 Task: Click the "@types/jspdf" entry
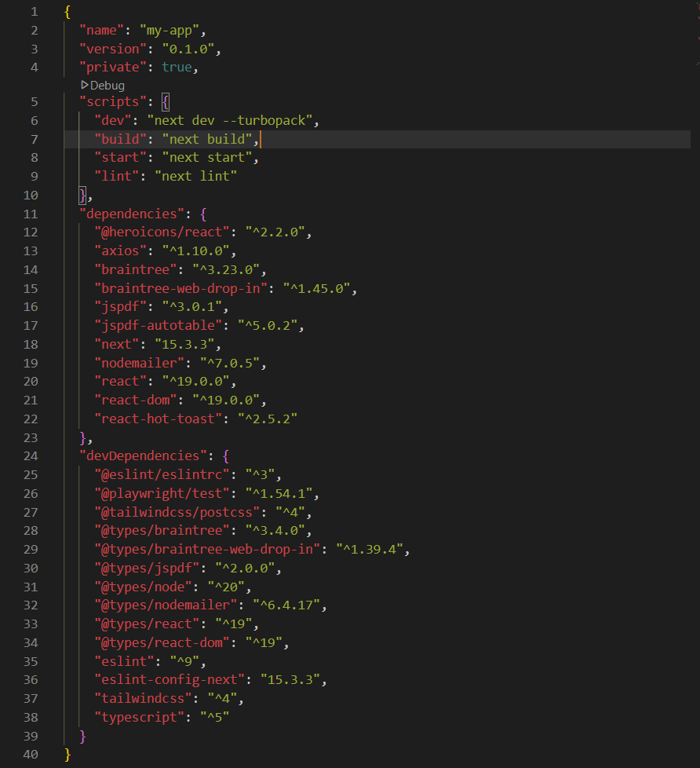tap(147, 569)
